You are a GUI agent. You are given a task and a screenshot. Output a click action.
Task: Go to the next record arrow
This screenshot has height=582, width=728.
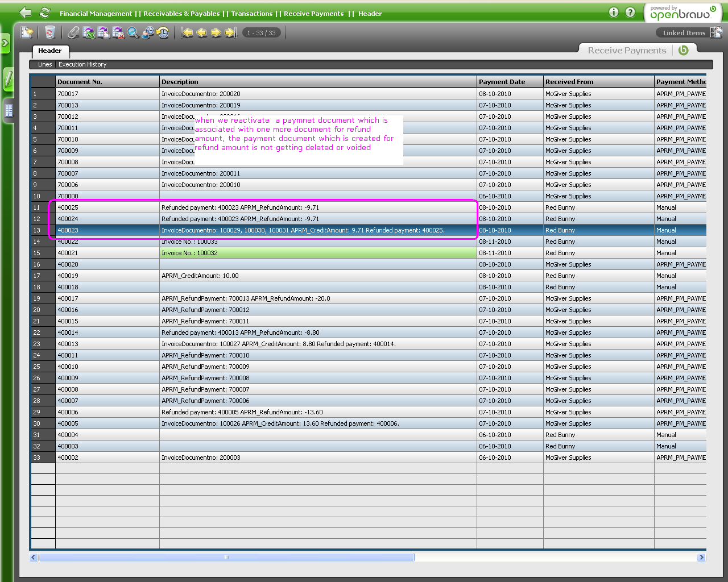(216, 33)
